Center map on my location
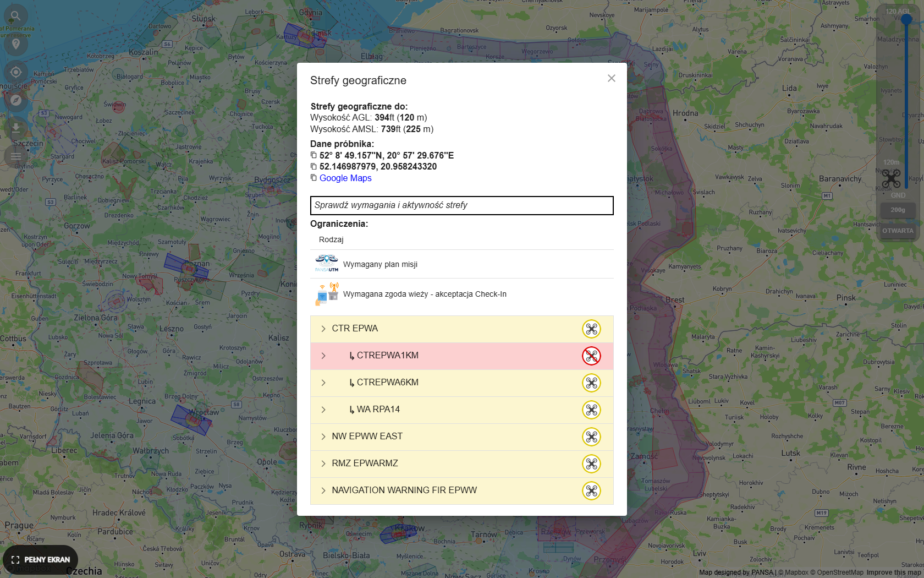924x578 pixels. coord(16,72)
